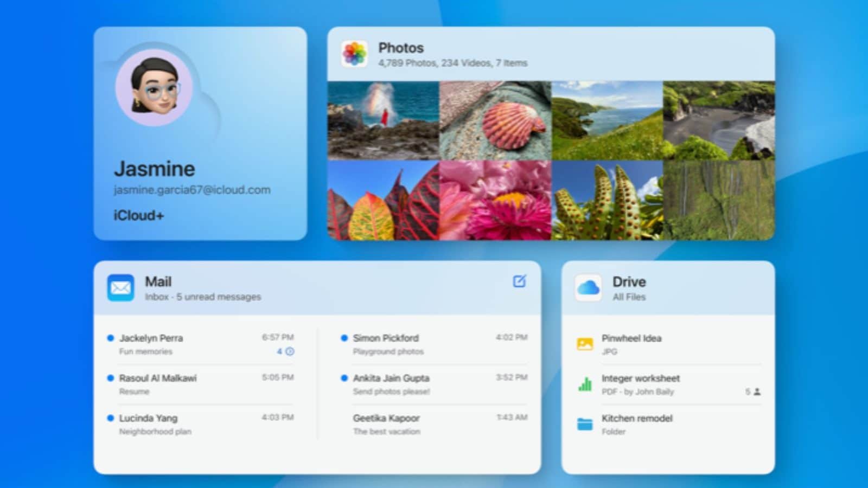Click the 'All Files' Drive subtitle
868x488 pixels.
click(629, 297)
